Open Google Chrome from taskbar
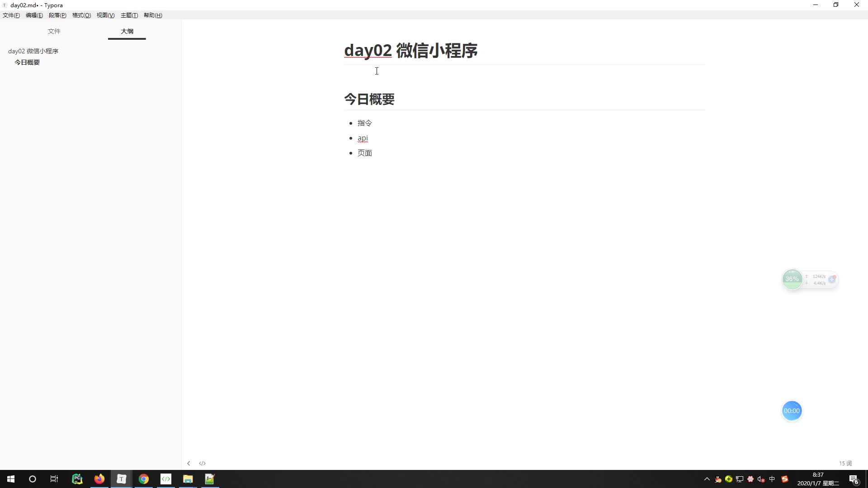Image resolution: width=868 pixels, height=488 pixels. click(144, 479)
